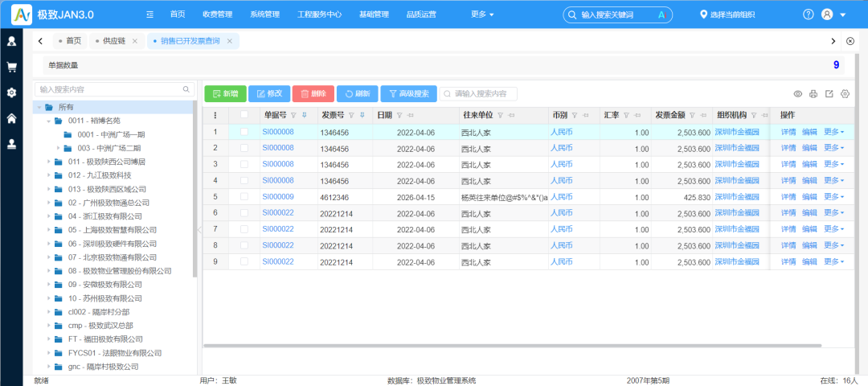The image size is (868, 386).
Task: Click the tree panel vertical scrollbar
Action: coord(194,188)
